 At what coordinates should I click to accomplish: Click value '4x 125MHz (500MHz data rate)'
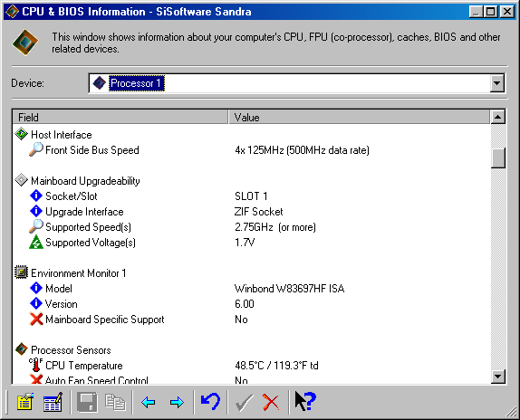pos(302,150)
